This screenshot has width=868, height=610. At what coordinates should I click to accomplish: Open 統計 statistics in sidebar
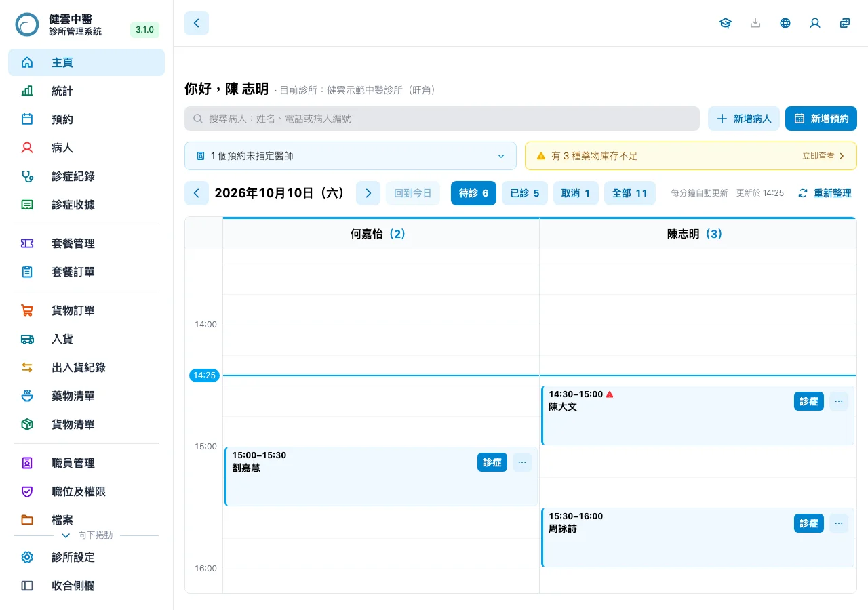(x=86, y=91)
